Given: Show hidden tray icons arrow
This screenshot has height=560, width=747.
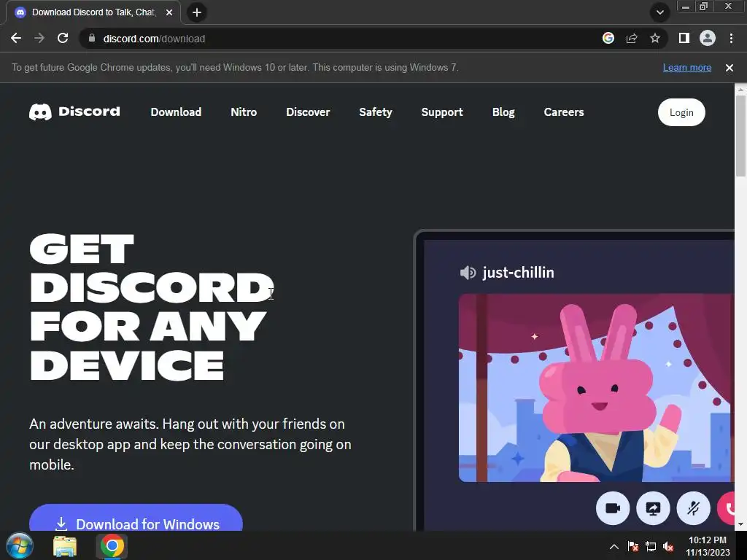Looking at the screenshot, I should pyautogui.click(x=614, y=546).
